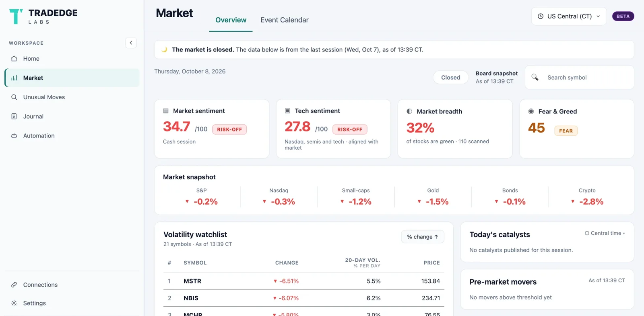Click the PRICE column header

[431, 263]
